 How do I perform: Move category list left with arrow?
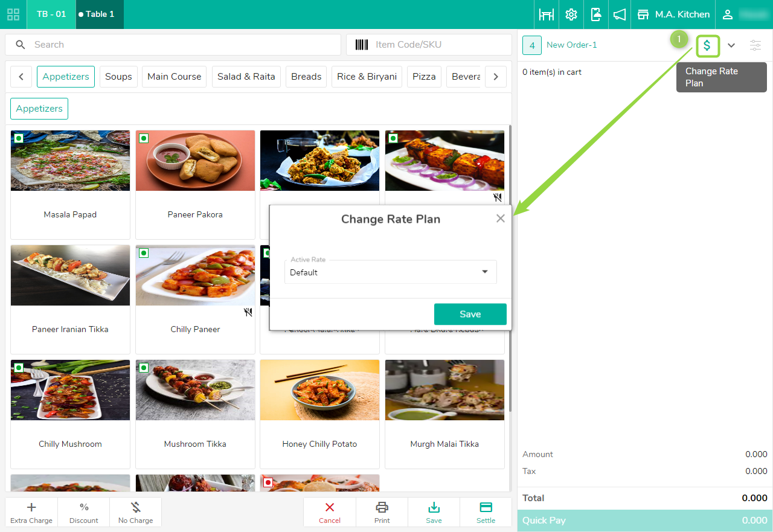coord(21,77)
